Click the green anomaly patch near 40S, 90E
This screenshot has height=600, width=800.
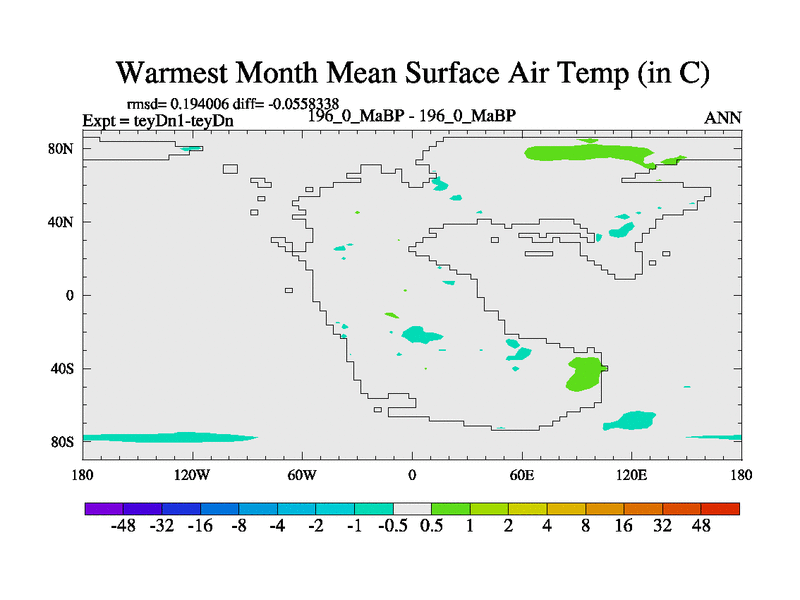pyautogui.click(x=582, y=373)
